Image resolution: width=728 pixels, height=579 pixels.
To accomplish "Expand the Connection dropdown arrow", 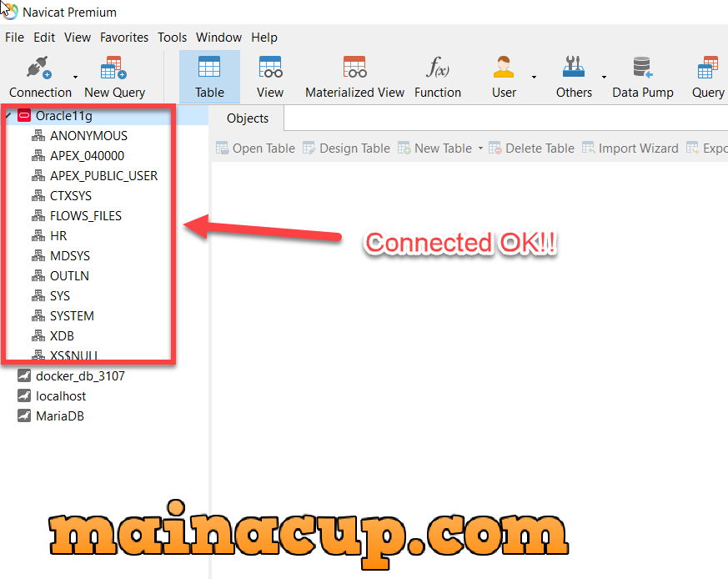I will 75,77.
